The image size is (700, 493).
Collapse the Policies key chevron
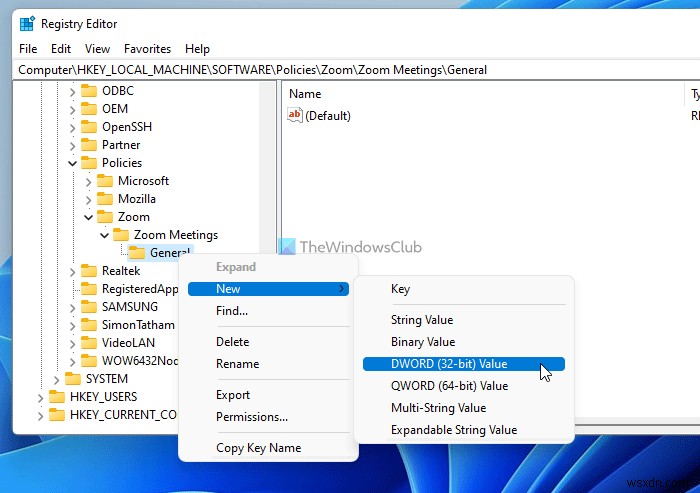(x=72, y=163)
